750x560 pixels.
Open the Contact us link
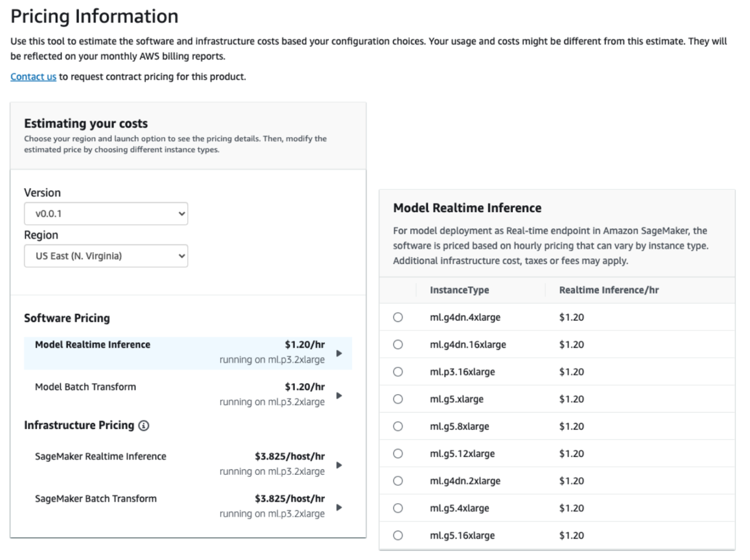pyautogui.click(x=33, y=76)
